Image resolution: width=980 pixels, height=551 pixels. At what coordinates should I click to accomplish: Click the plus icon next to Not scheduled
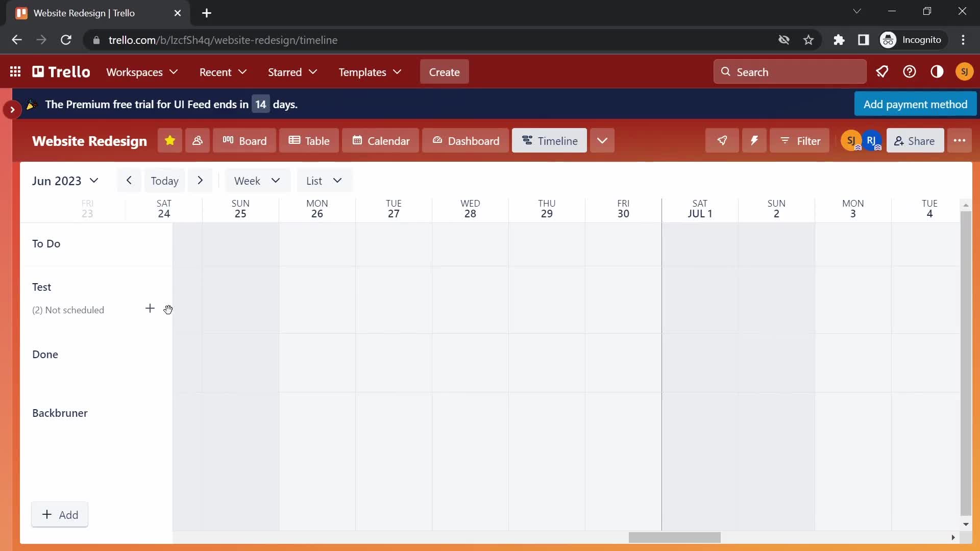pyautogui.click(x=150, y=309)
